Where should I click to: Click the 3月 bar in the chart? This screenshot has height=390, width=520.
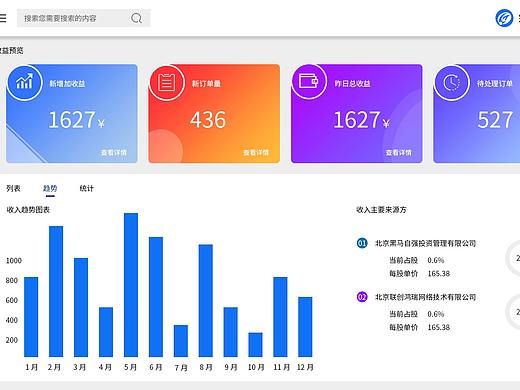tap(81, 307)
